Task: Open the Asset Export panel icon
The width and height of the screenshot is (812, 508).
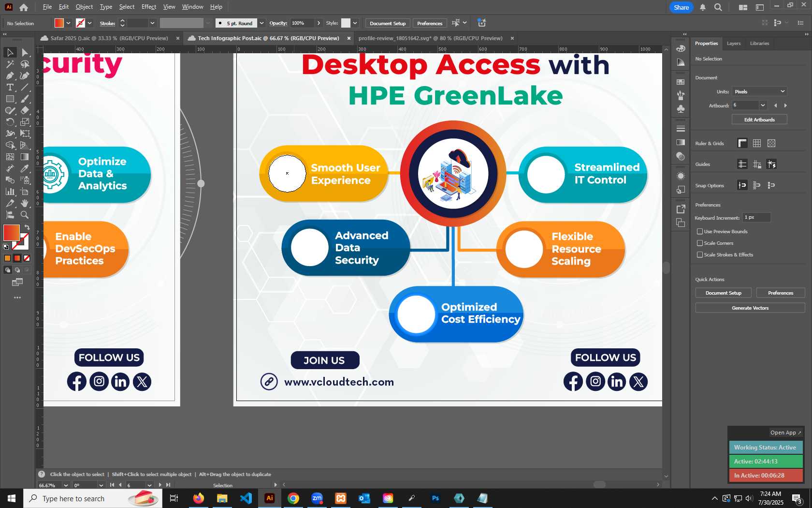Action: coord(681,209)
